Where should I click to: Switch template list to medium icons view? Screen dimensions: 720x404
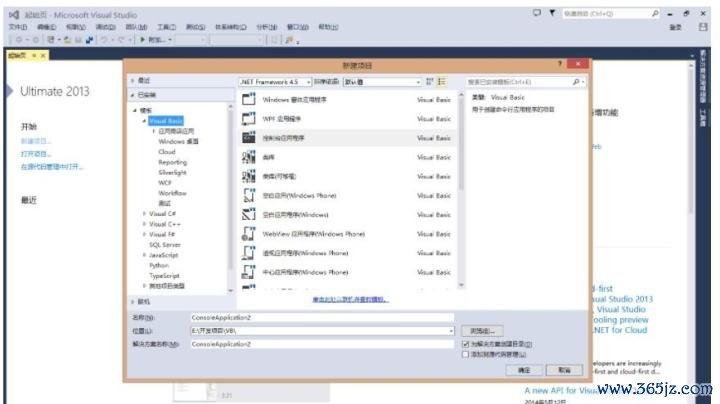pos(442,81)
